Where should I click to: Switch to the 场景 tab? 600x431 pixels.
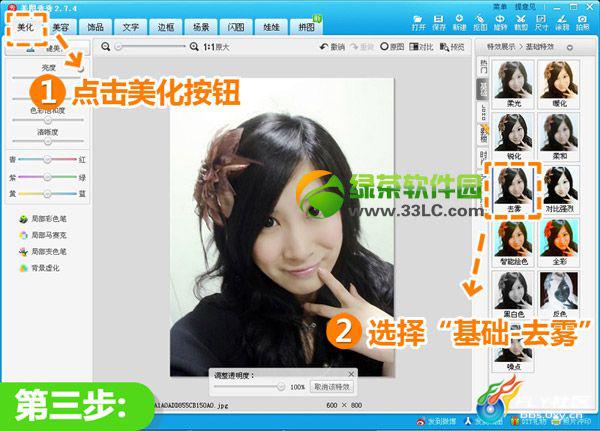201,27
